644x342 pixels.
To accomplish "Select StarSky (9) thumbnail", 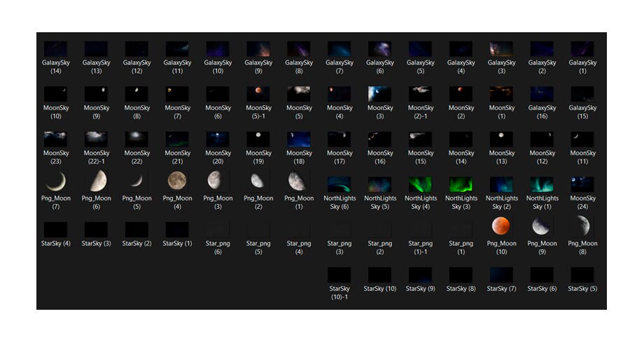I will tap(420, 275).
